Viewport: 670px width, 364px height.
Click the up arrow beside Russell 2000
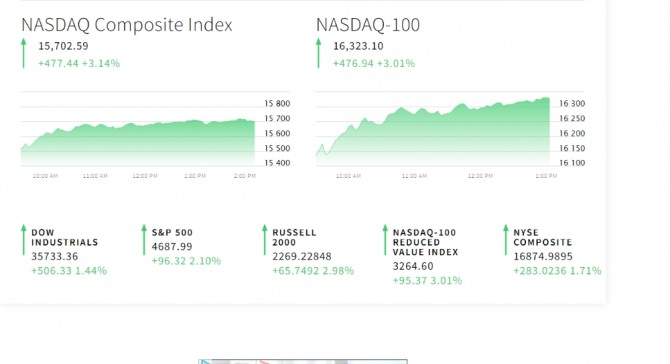pos(264,240)
